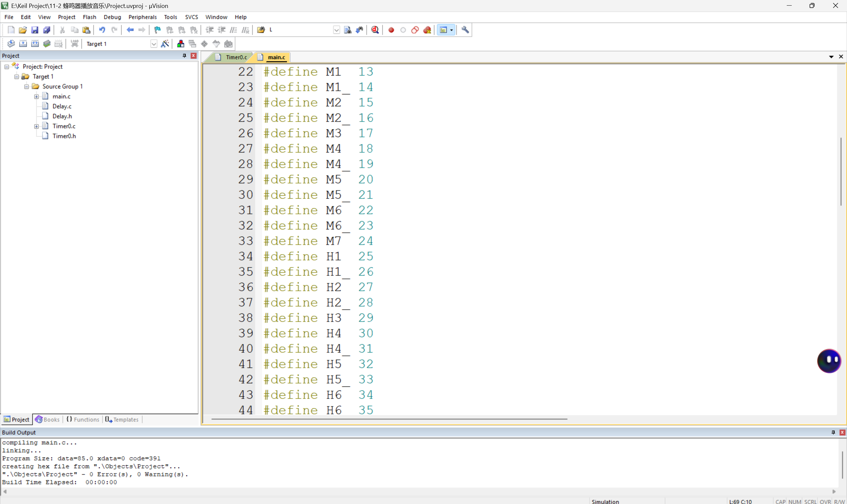Click the Save All icon

[47, 30]
